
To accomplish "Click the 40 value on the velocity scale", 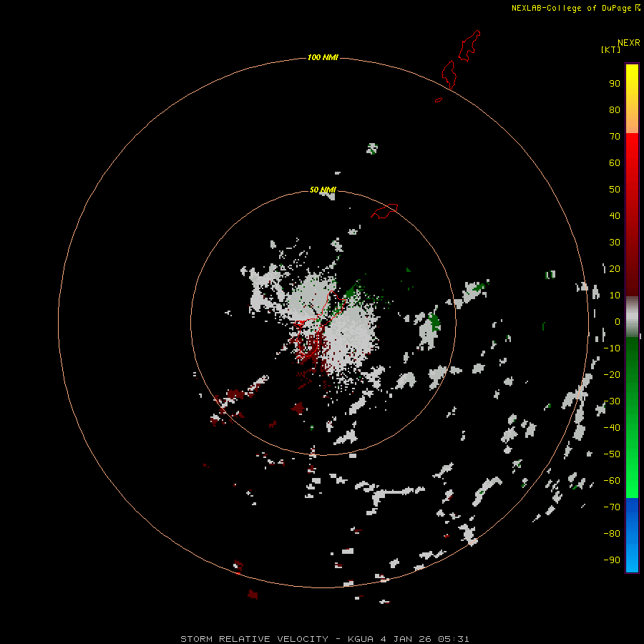I will [615, 215].
